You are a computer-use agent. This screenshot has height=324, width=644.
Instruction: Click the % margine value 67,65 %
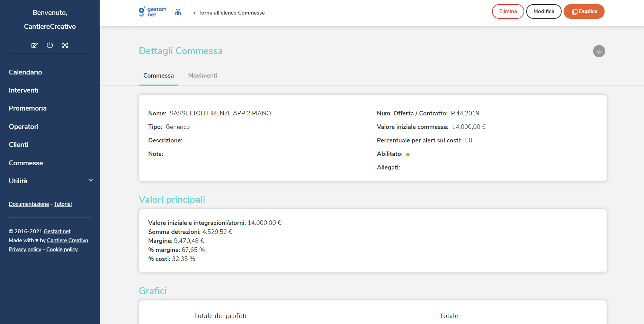(x=193, y=250)
